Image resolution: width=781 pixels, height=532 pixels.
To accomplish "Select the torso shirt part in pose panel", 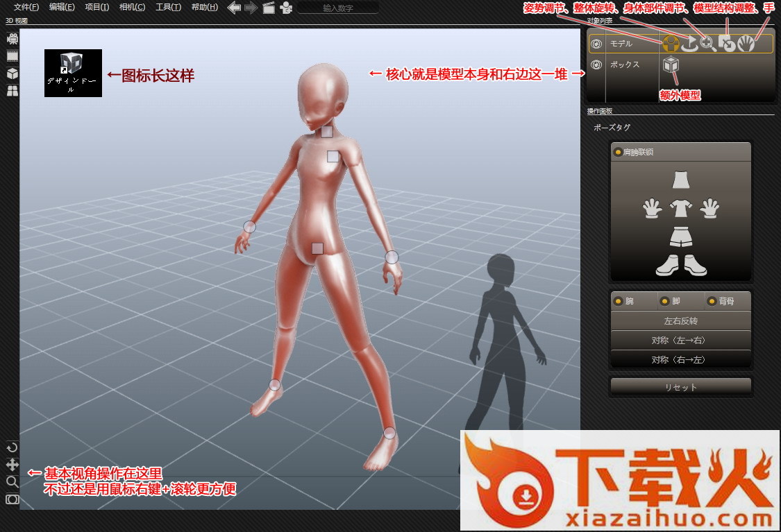I will point(681,208).
